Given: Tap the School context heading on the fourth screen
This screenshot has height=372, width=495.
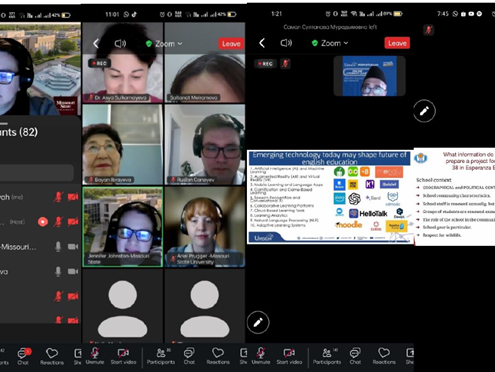Looking at the screenshot, I should pos(433,180).
